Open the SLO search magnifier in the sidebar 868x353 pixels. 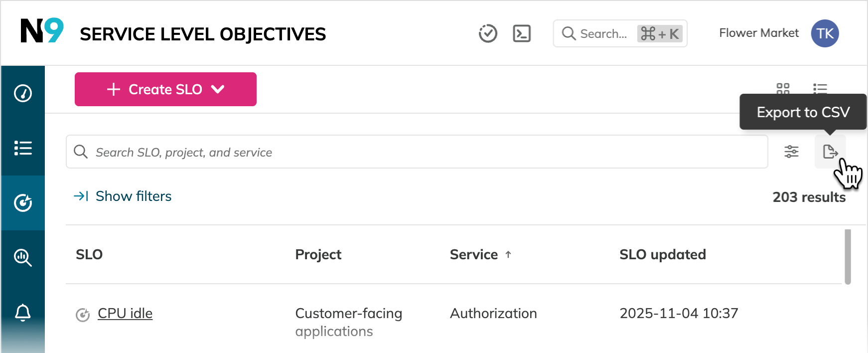click(22, 258)
